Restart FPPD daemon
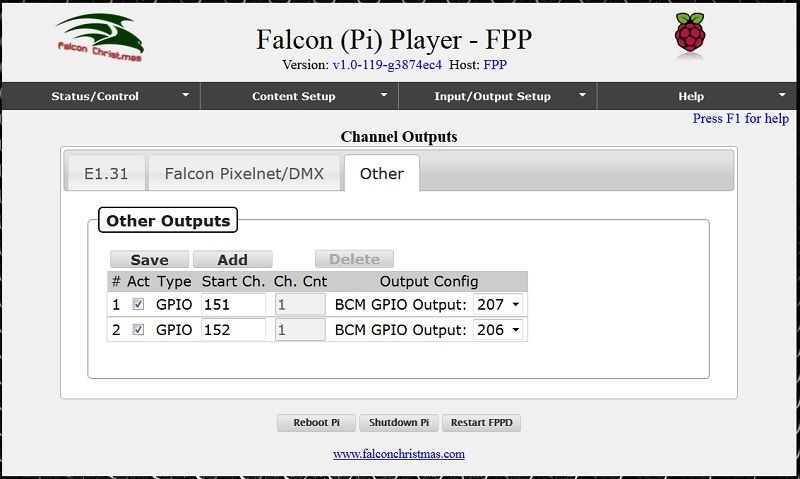Image resolution: width=800 pixels, height=479 pixels. [481, 422]
